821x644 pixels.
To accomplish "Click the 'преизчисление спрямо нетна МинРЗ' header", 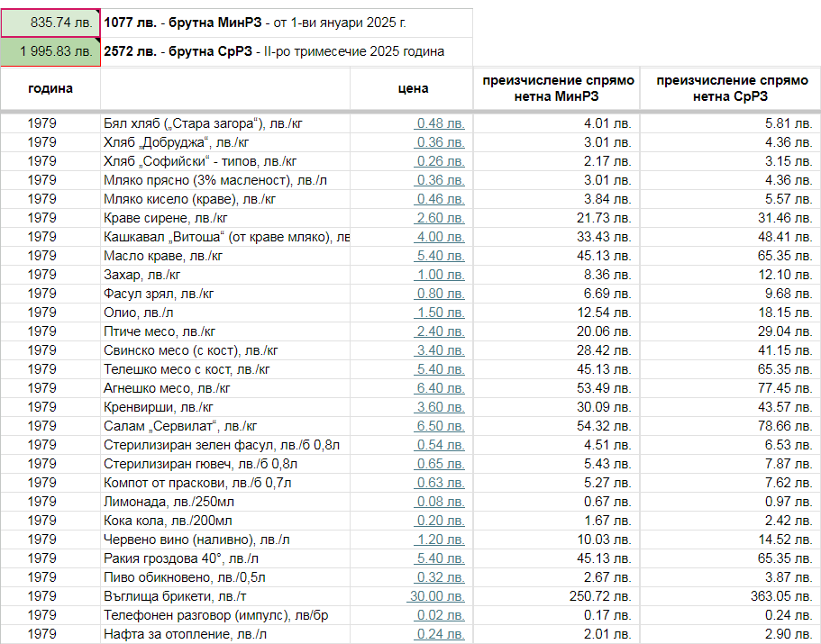I will point(557,88).
